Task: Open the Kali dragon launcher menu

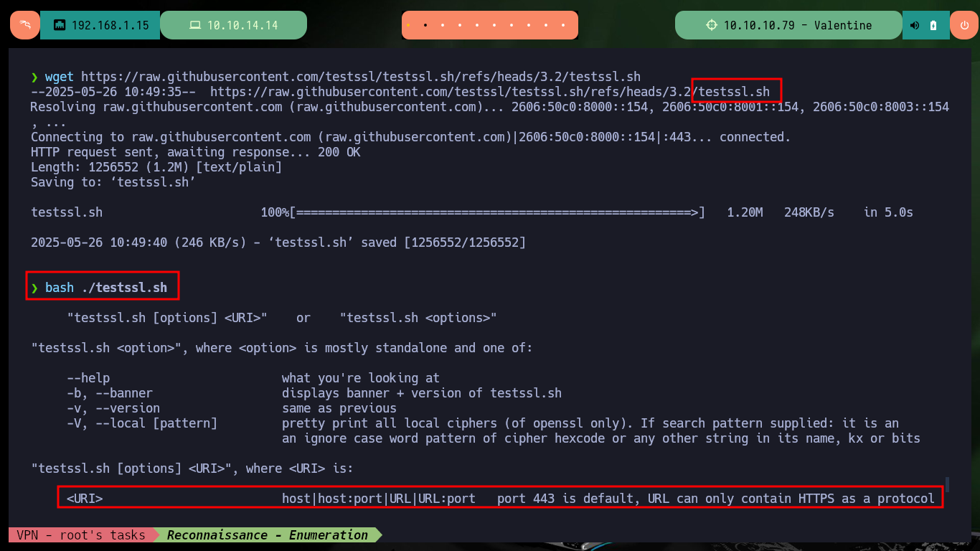Action: [24, 25]
